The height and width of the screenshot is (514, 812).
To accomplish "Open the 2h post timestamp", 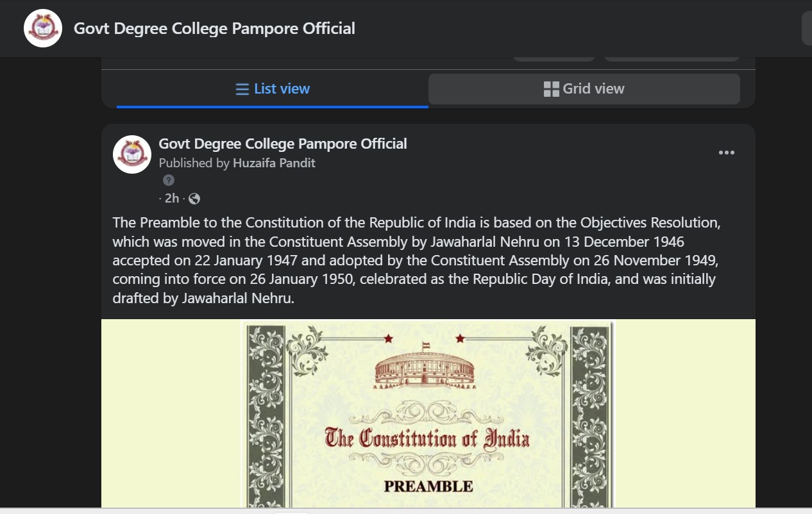I will pyautogui.click(x=172, y=198).
